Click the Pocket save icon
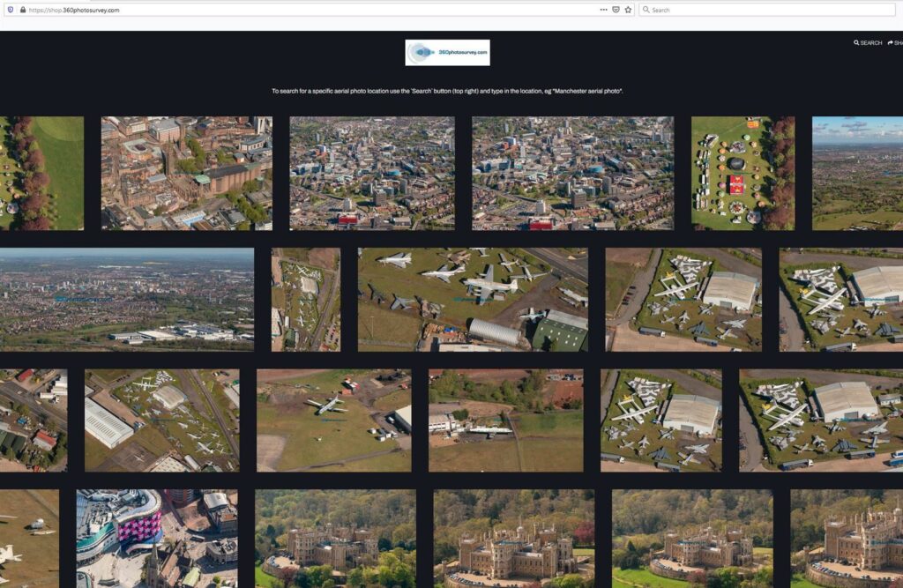903x588 pixels. tap(616, 10)
